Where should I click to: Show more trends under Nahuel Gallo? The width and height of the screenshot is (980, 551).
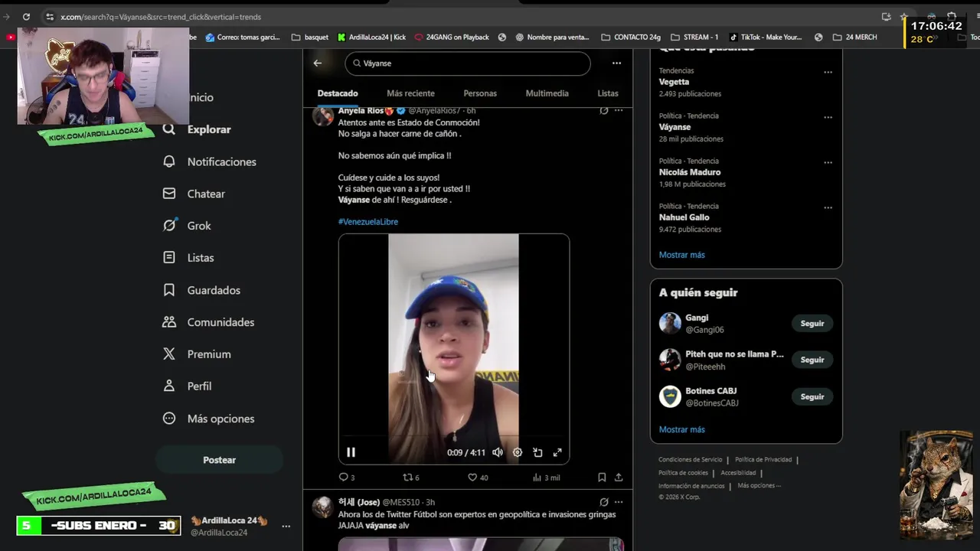click(681, 255)
